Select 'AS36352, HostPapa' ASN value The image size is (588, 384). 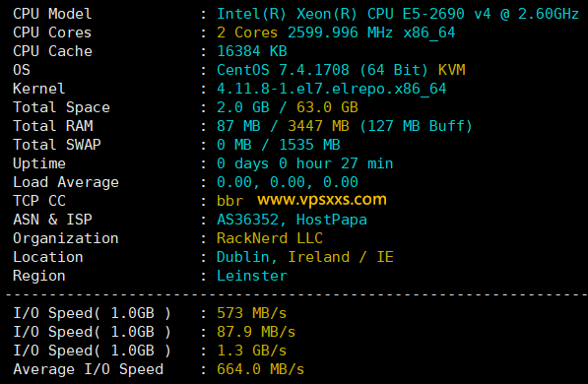(292, 221)
